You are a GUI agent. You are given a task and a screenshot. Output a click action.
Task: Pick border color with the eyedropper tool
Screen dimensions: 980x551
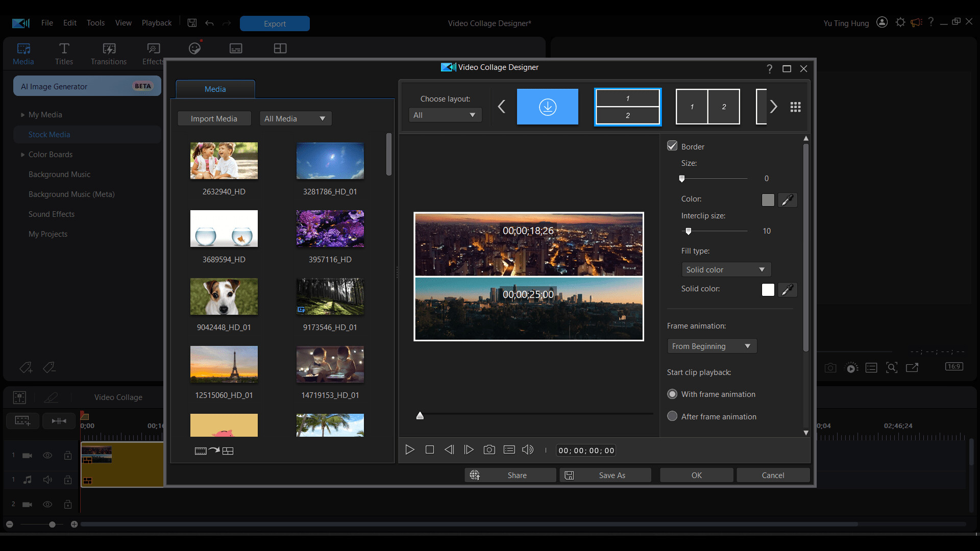[x=788, y=199]
